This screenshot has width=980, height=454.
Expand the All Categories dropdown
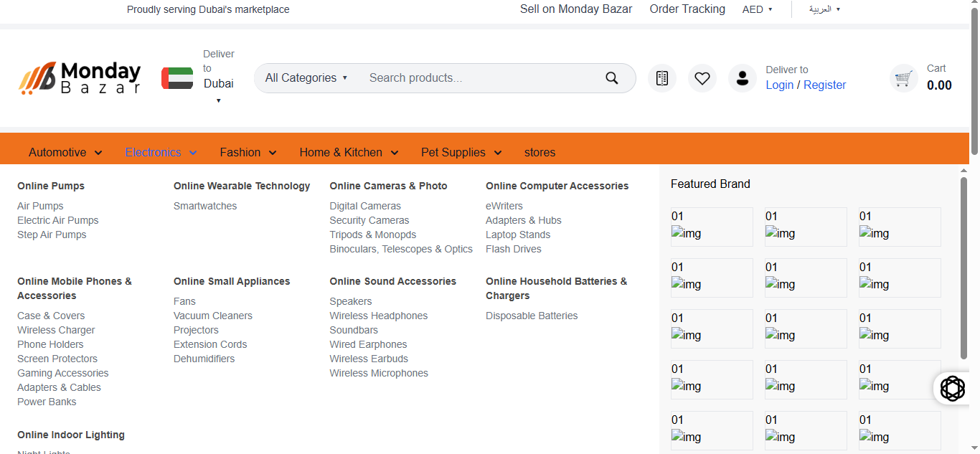click(x=306, y=78)
